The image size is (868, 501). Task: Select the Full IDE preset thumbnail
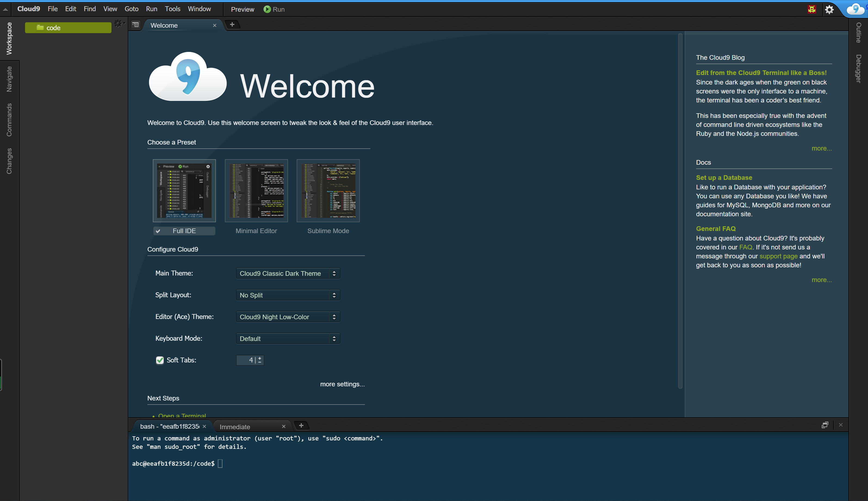tap(184, 190)
